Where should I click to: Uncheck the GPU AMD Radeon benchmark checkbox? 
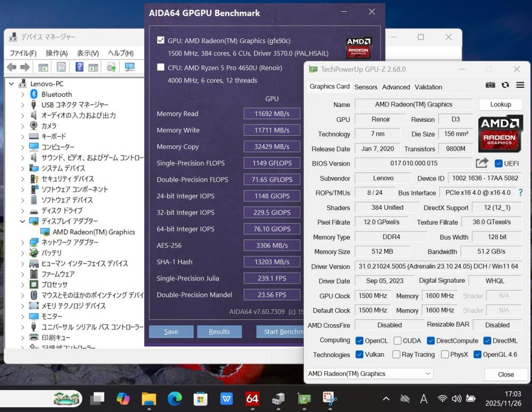[x=161, y=40]
